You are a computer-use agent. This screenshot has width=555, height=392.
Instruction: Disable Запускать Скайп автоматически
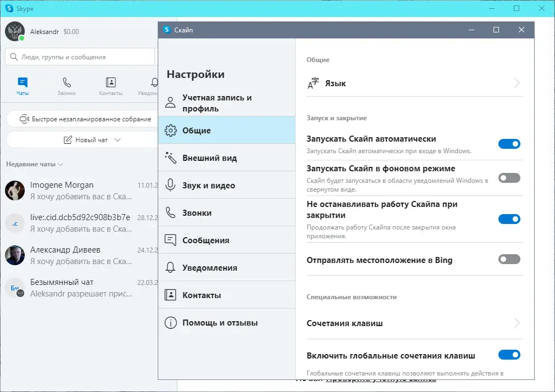coord(509,143)
